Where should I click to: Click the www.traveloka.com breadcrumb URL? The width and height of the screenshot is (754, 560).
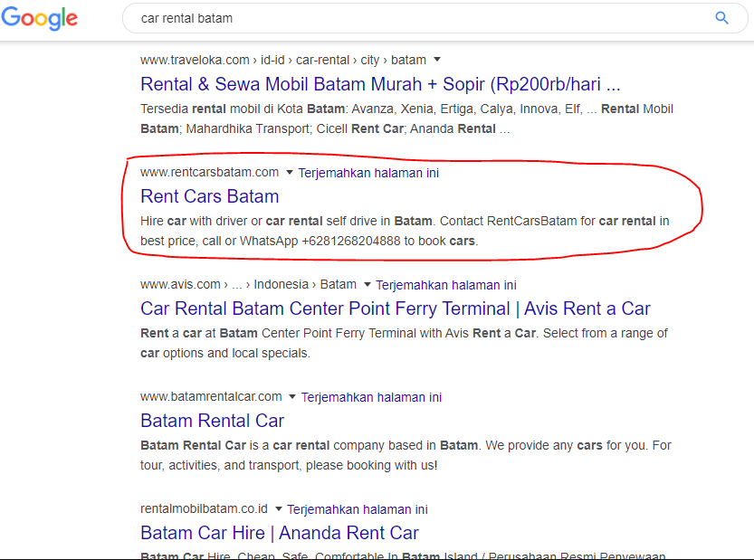click(283, 60)
